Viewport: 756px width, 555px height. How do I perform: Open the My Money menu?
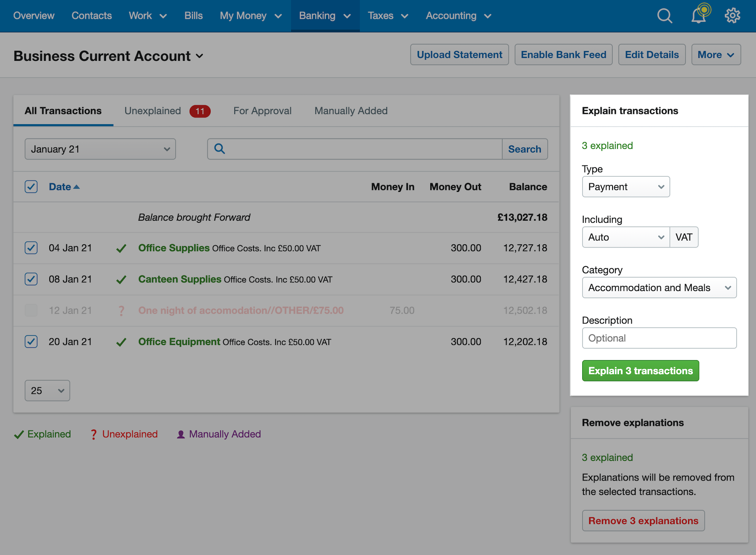(251, 16)
